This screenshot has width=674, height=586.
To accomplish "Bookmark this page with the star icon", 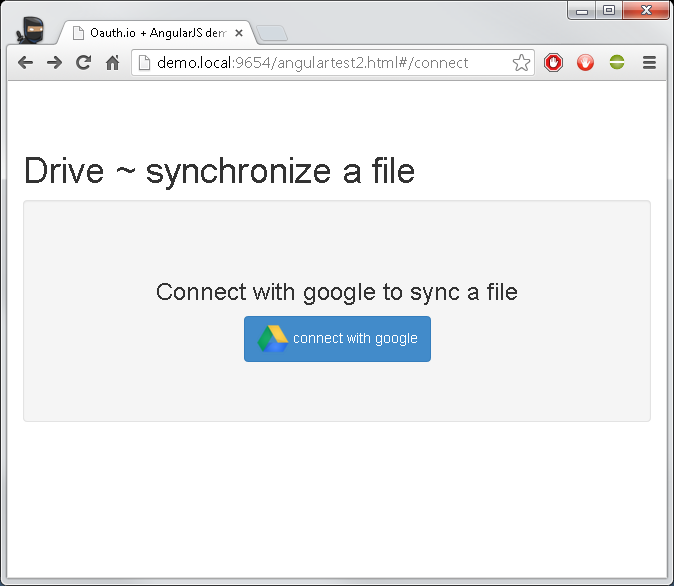I will [521, 63].
